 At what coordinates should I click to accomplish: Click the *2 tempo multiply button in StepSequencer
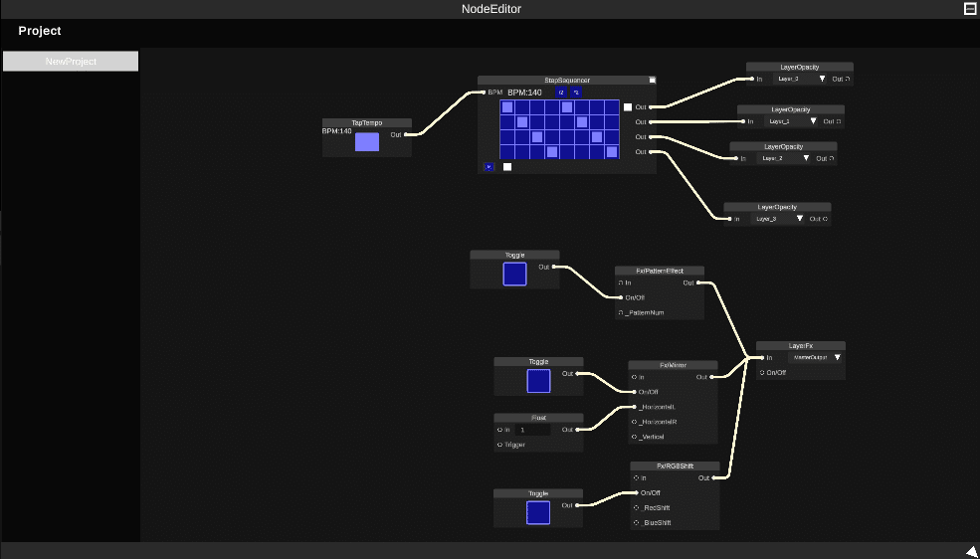tap(576, 93)
